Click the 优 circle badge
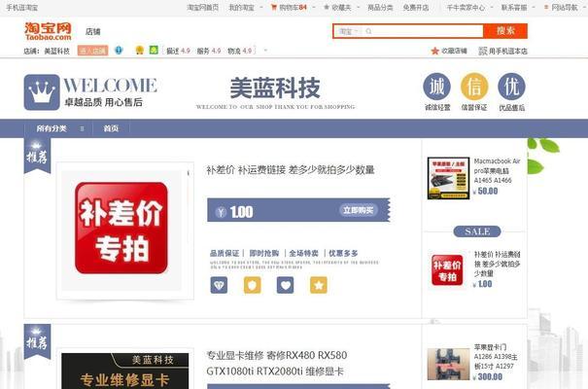 pos(511,87)
